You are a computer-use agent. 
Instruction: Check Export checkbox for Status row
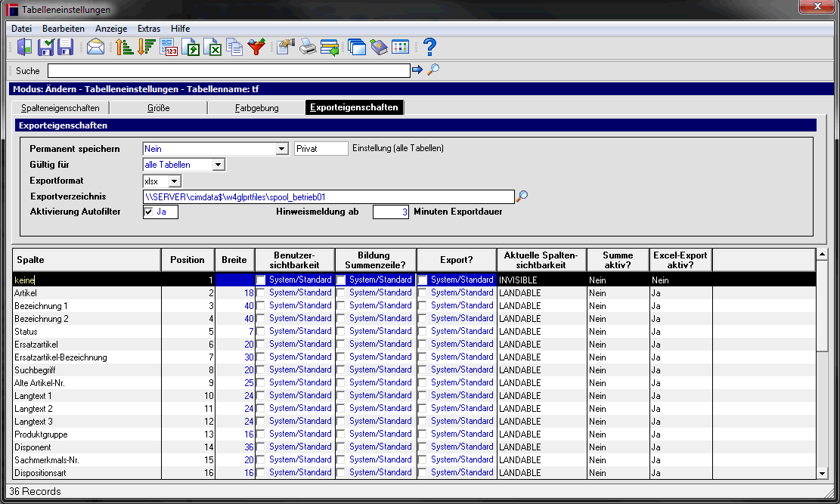tap(422, 332)
